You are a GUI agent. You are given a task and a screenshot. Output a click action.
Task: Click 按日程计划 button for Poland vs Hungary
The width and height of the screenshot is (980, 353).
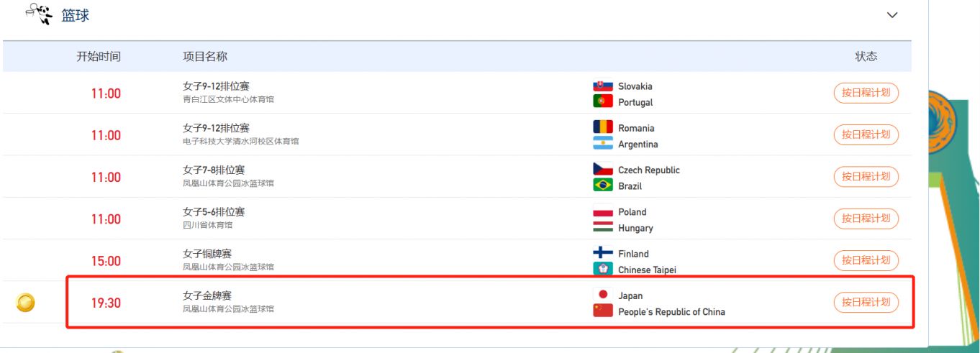point(866,219)
